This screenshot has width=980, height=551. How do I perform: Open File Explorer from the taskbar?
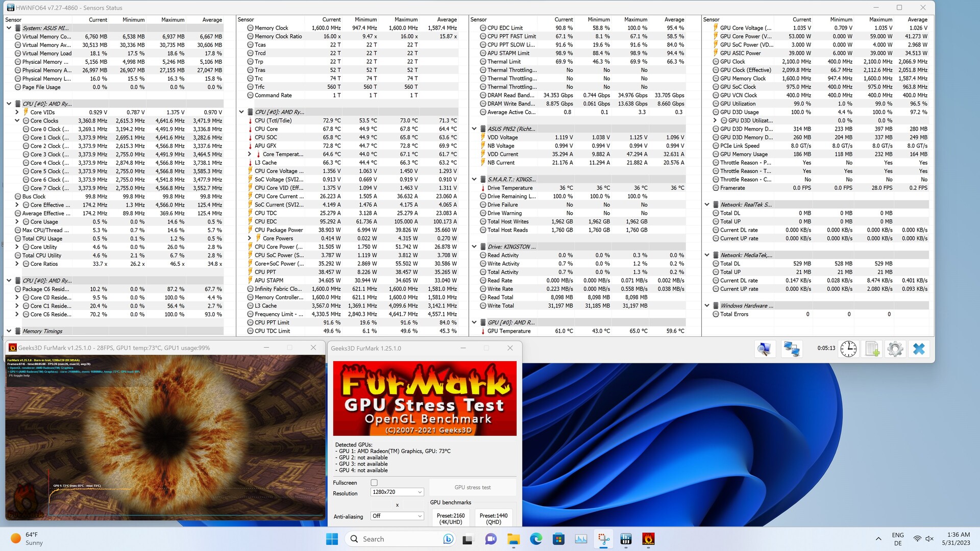click(x=513, y=539)
